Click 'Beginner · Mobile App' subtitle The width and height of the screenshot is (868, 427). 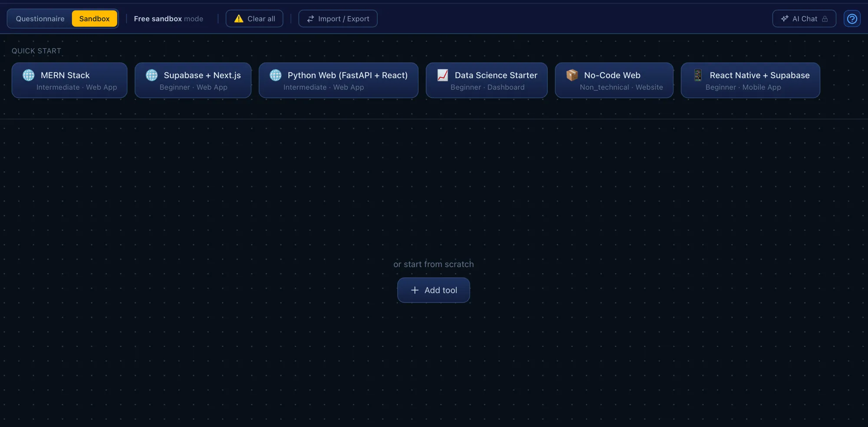coord(743,87)
